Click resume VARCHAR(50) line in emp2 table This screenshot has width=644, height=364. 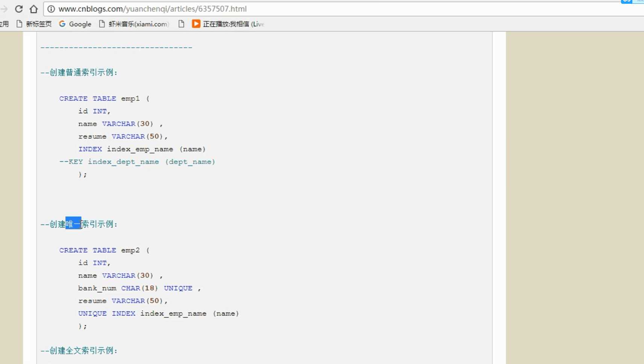pos(123,301)
